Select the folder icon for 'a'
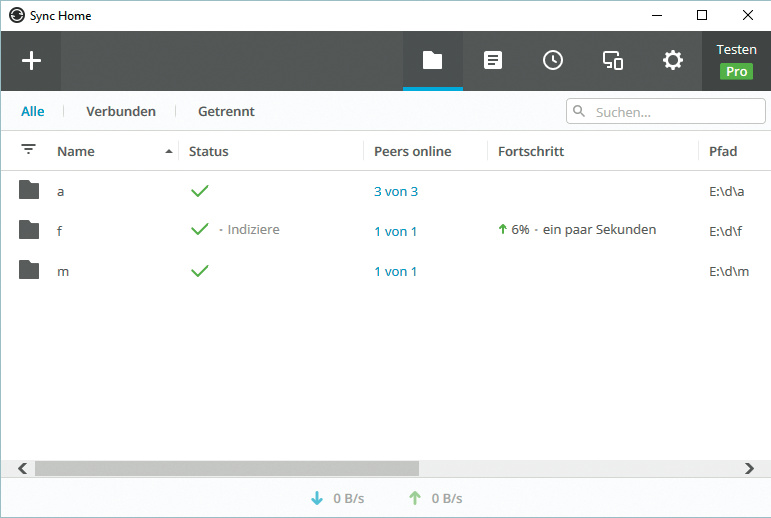This screenshot has height=518, width=771. point(29,190)
